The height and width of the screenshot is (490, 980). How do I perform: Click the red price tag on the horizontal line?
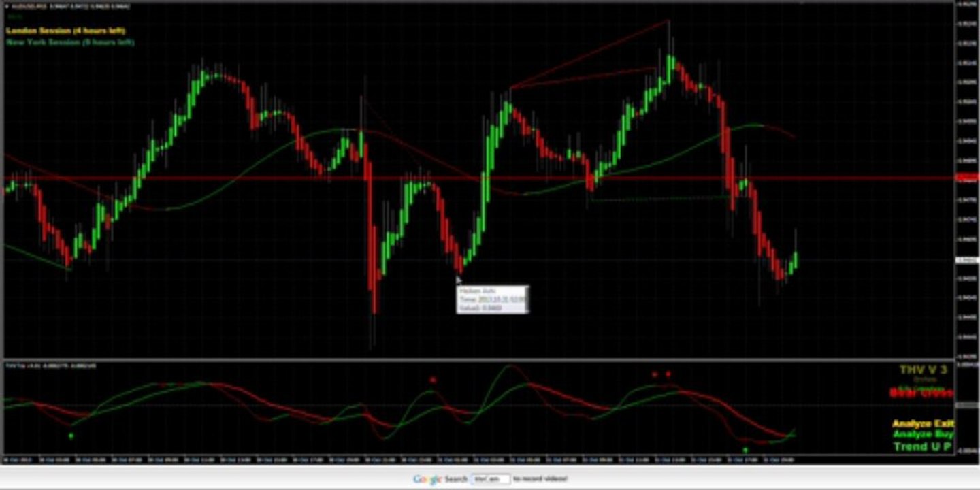click(966, 178)
